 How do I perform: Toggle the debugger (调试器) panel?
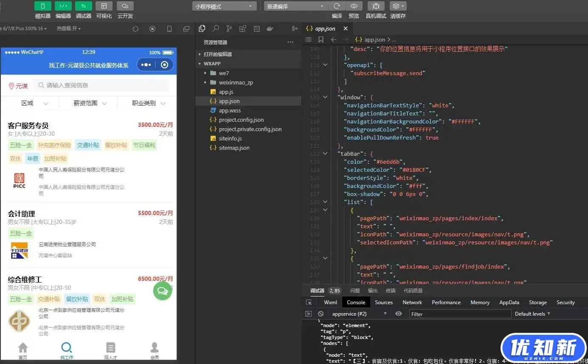tap(83, 6)
